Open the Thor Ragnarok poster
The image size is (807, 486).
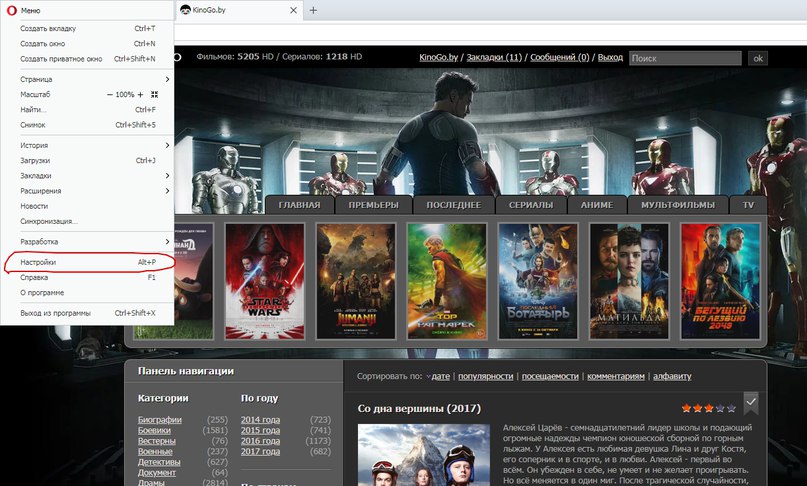[447, 281]
